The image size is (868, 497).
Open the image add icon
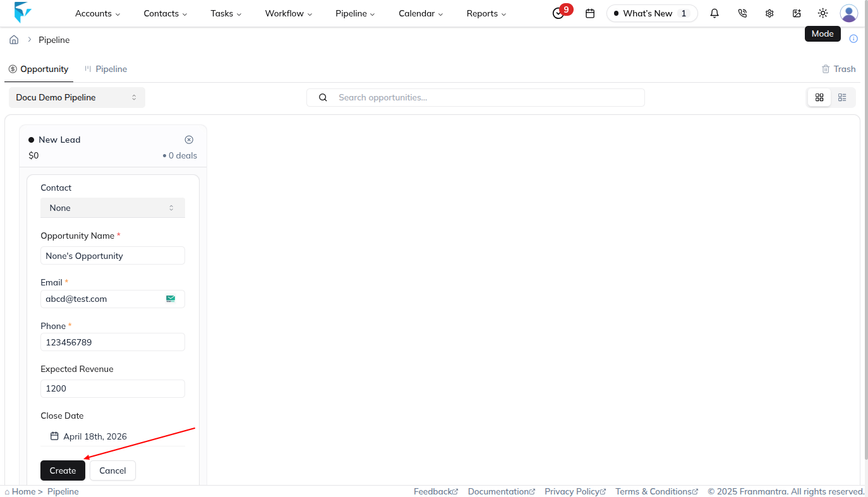click(x=797, y=13)
